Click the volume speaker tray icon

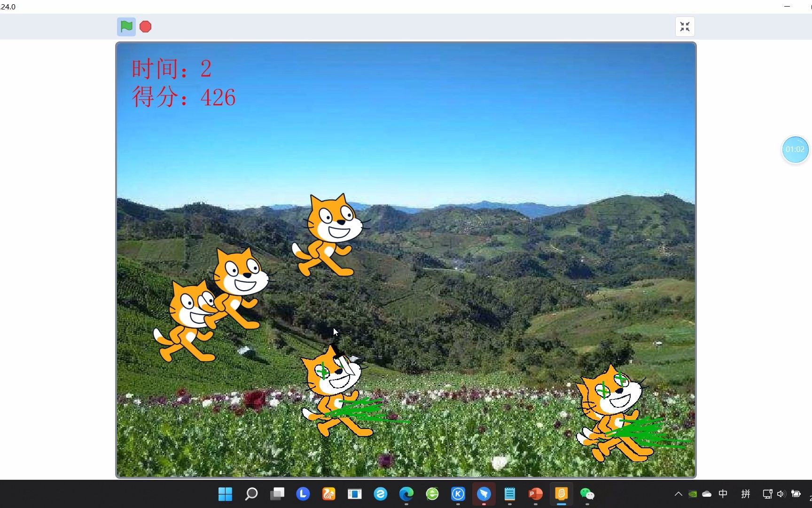tap(781, 494)
